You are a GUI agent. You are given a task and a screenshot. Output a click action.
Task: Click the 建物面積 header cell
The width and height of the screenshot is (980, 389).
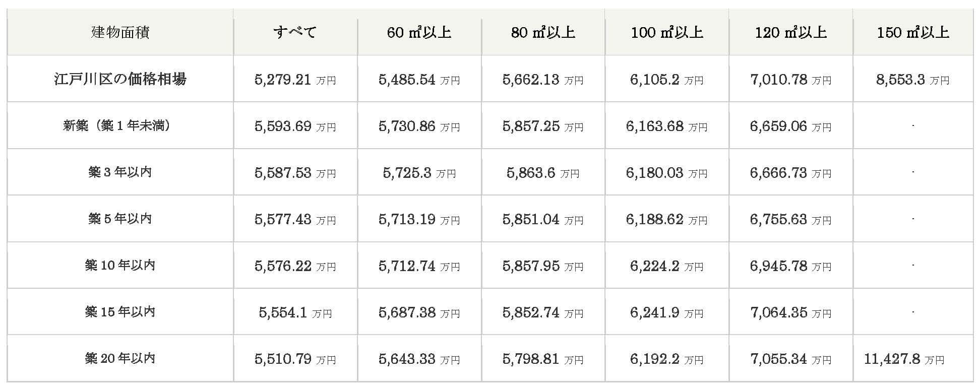[x=120, y=32]
